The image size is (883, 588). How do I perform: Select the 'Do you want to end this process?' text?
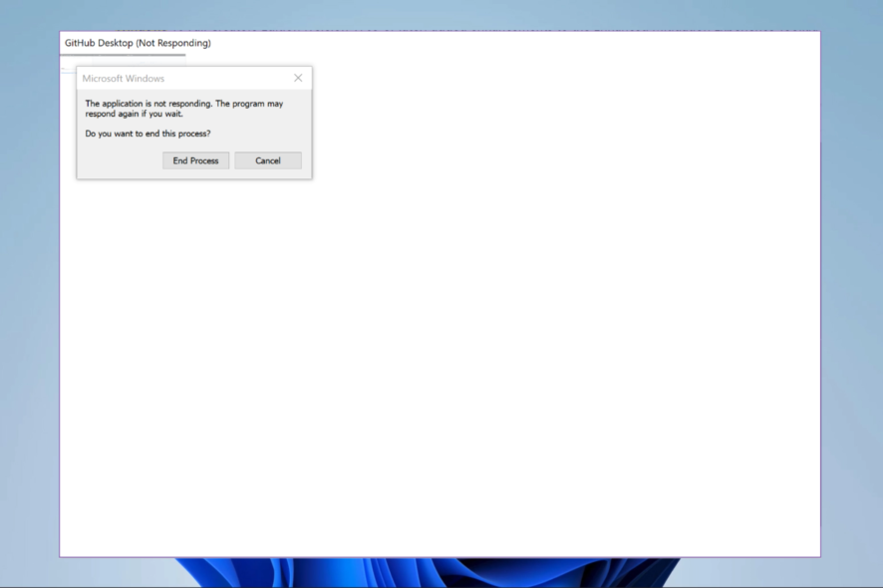point(147,134)
